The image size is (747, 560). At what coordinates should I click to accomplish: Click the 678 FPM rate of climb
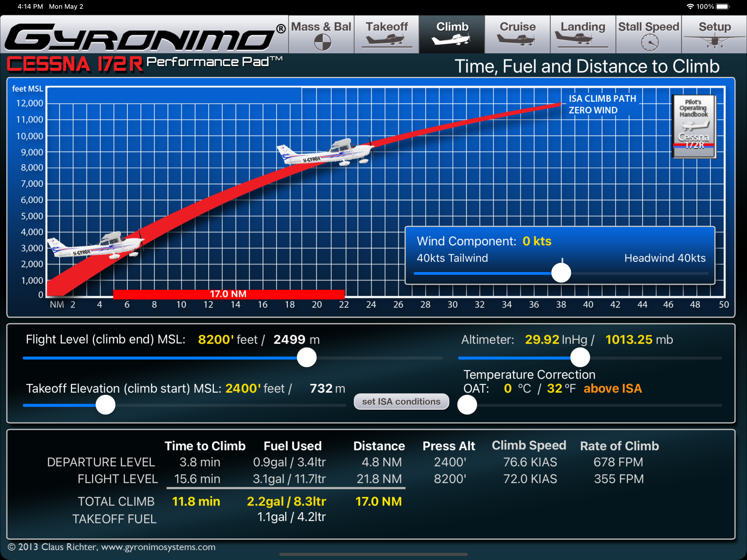[x=618, y=462]
